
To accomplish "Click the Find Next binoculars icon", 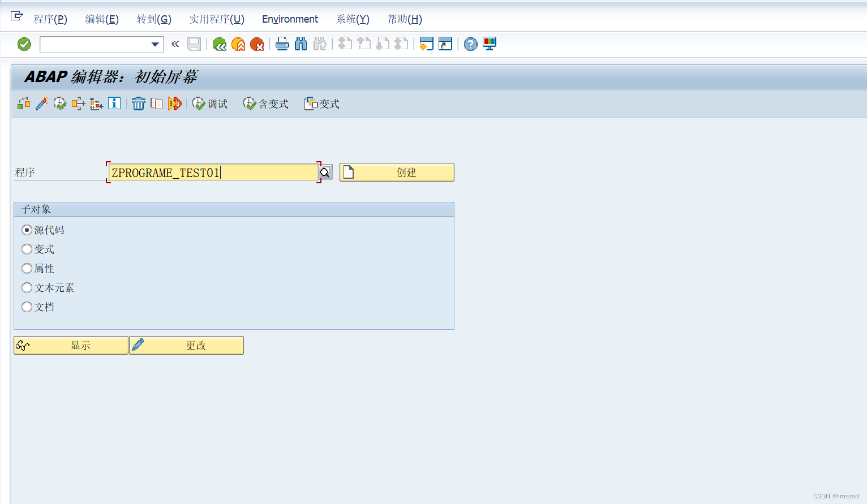I will [x=320, y=44].
